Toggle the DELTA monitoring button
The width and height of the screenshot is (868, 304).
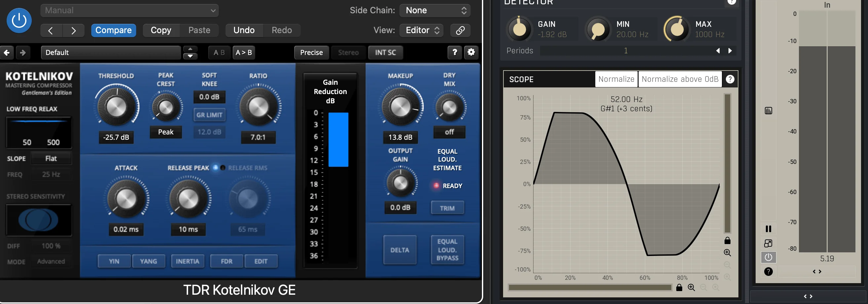point(400,250)
